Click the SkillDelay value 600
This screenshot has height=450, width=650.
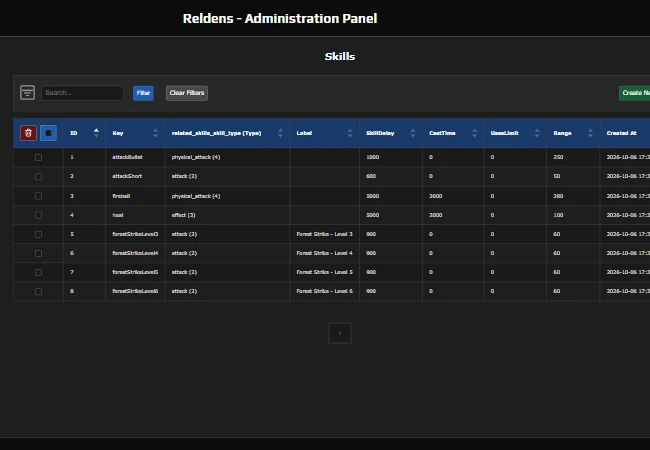[371, 176]
